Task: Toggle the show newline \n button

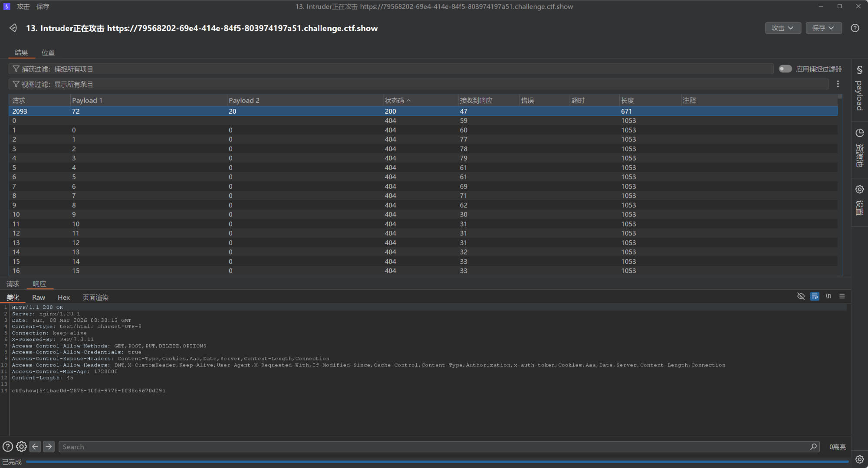Action: tap(828, 296)
